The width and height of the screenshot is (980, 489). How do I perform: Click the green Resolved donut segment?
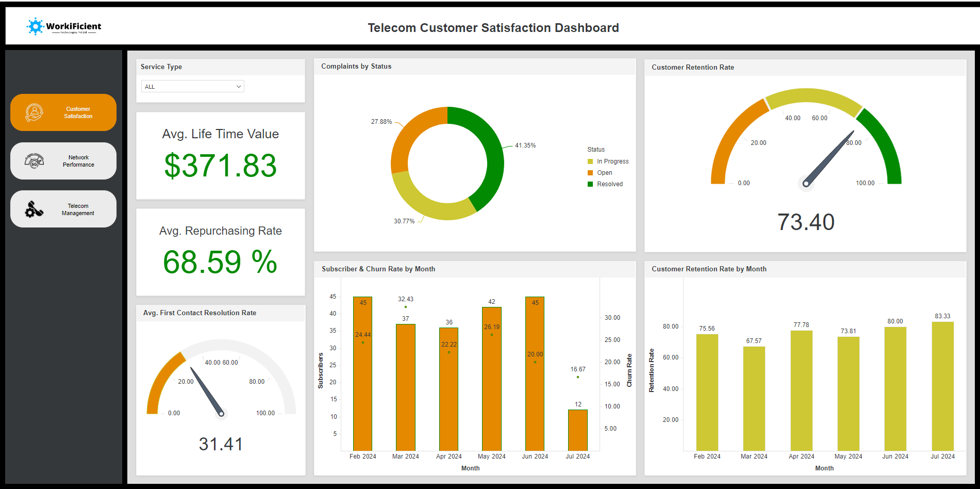[494, 150]
